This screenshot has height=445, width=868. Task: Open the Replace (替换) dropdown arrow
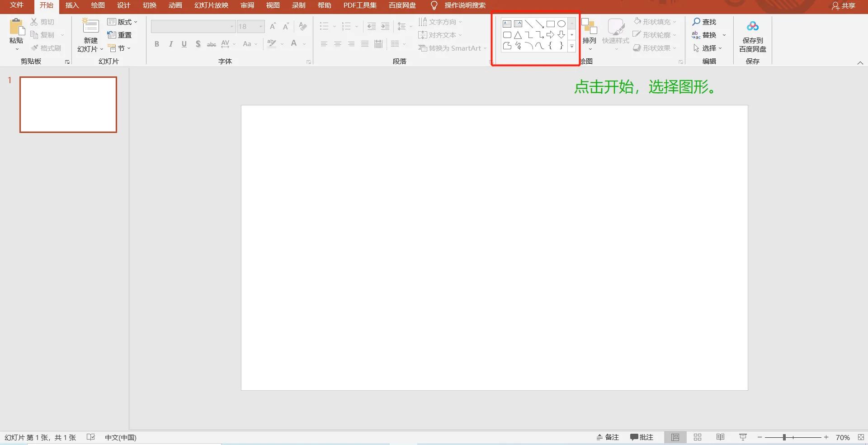tap(724, 35)
